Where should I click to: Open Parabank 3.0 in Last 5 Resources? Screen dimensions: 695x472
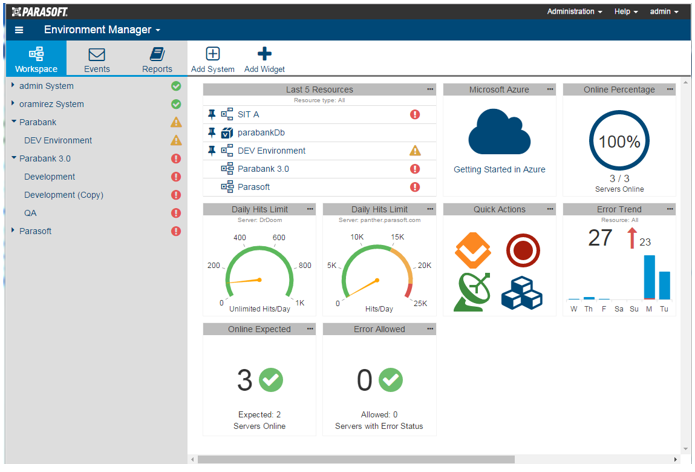[x=263, y=169]
